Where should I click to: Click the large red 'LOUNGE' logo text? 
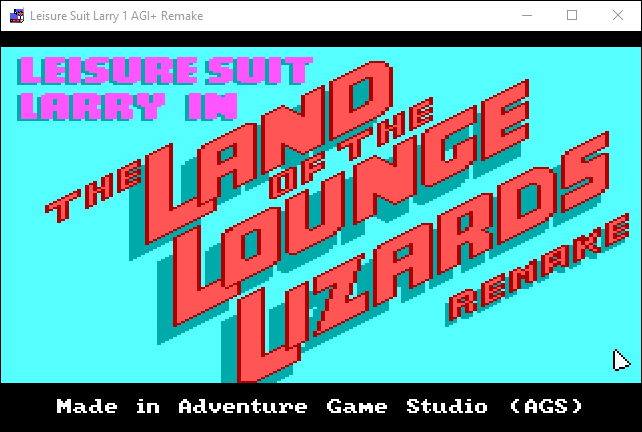pyautogui.click(x=350, y=203)
